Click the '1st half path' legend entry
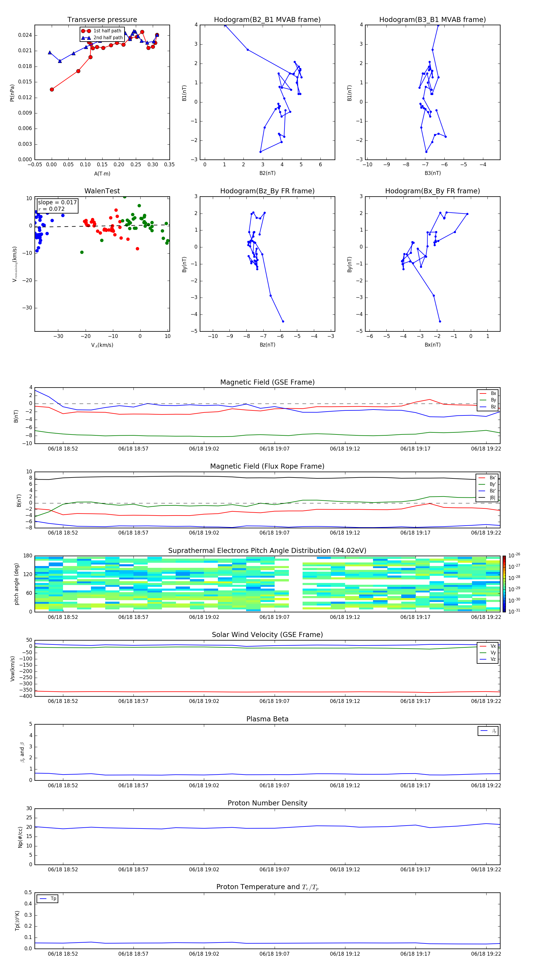This screenshot has height=980, width=535. click(102, 31)
